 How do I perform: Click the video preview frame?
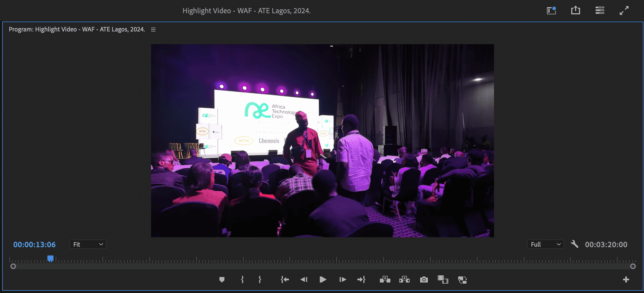pyautogui.click(x=323, y=141)
